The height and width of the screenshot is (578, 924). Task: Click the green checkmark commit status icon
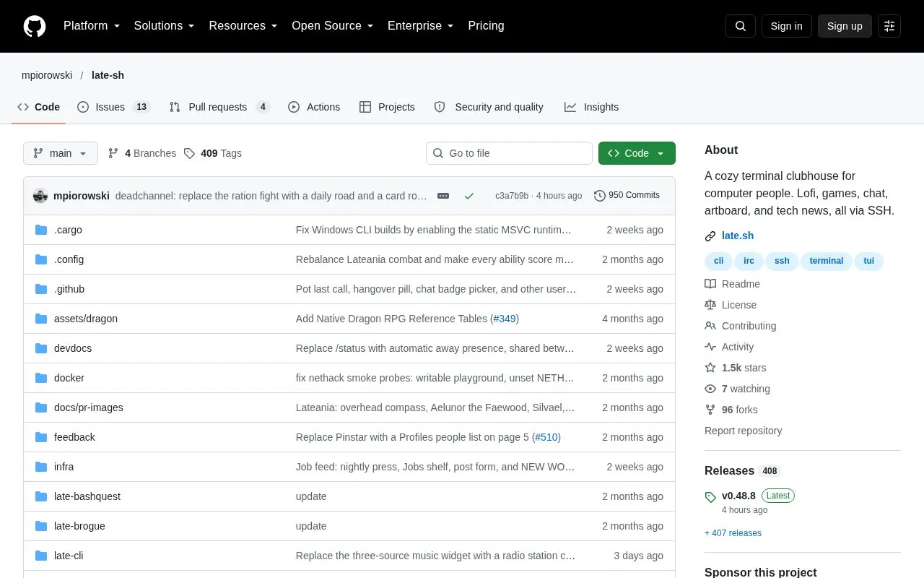click(469, 196)
